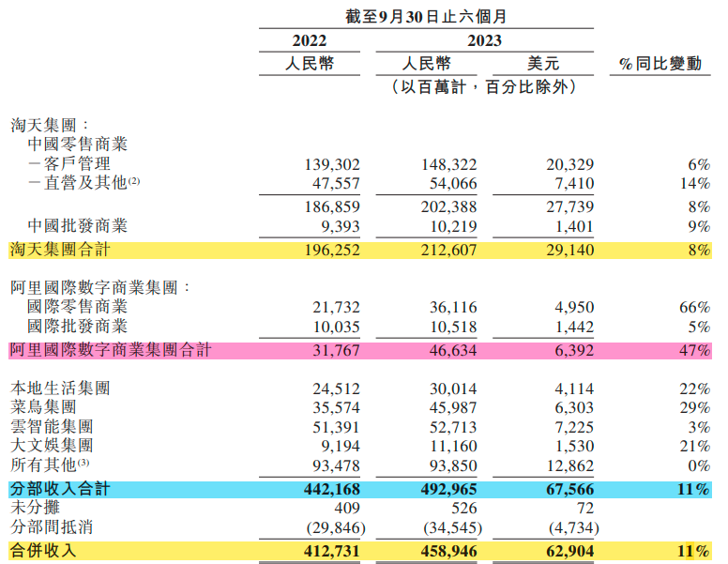
Task: Select the total 31,767
Action: click(x=336, y=351)
